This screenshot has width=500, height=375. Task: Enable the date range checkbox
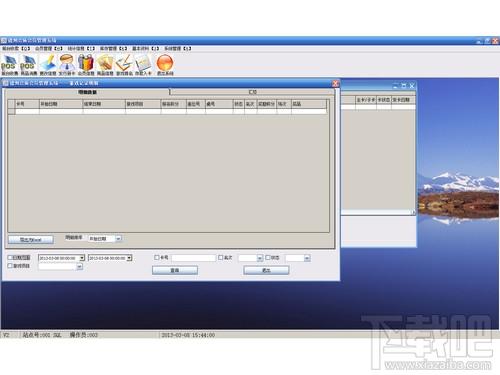[10, 257]
